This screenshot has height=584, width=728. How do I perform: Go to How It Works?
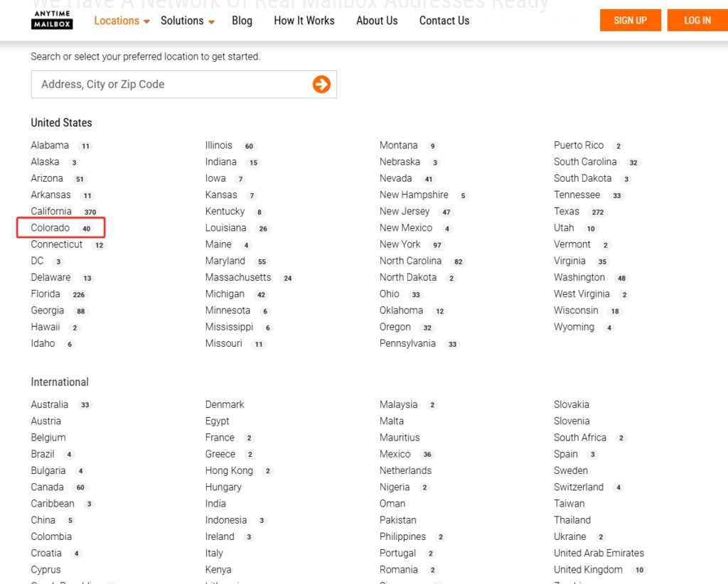point(304,21)
